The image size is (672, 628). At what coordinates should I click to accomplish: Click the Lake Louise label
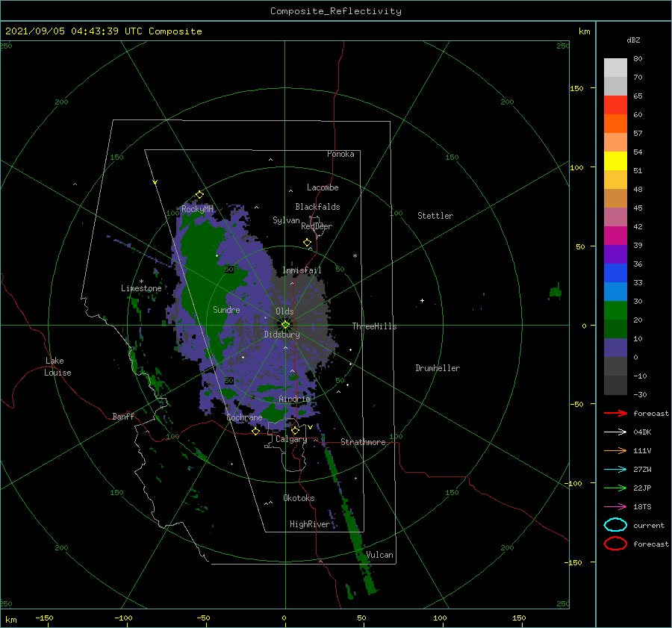coord(57,367)
